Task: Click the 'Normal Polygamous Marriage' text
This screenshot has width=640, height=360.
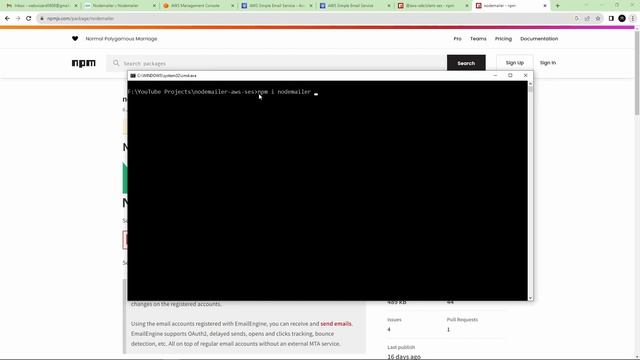Action: (121, 39)
